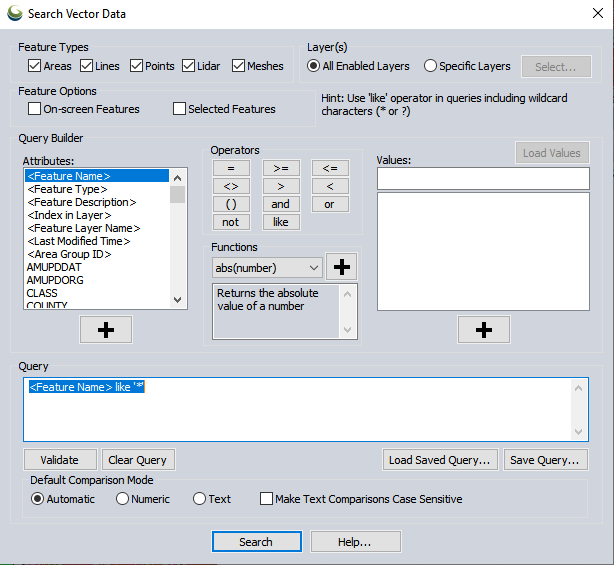Enable Make Text Comparisons Case Sensitive
This screenshot has height=565, width=614.
pos(266,499)
